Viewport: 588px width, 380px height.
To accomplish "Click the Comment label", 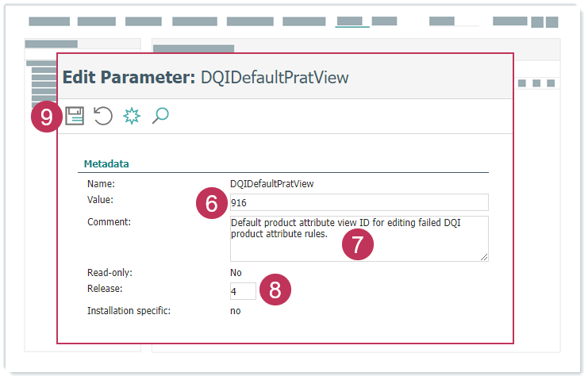I will pos(109,222).
